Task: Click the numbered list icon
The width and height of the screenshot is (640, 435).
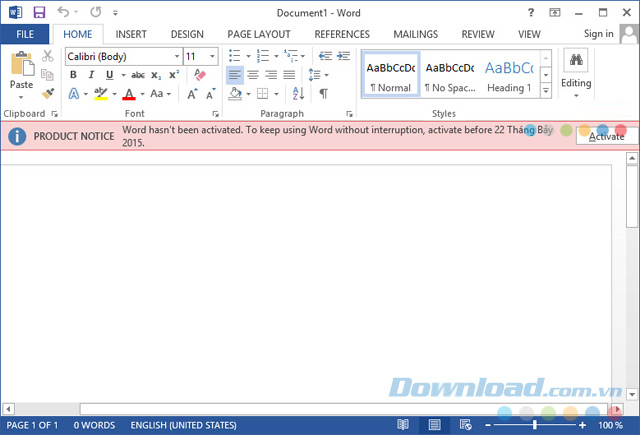Action: 262,55
